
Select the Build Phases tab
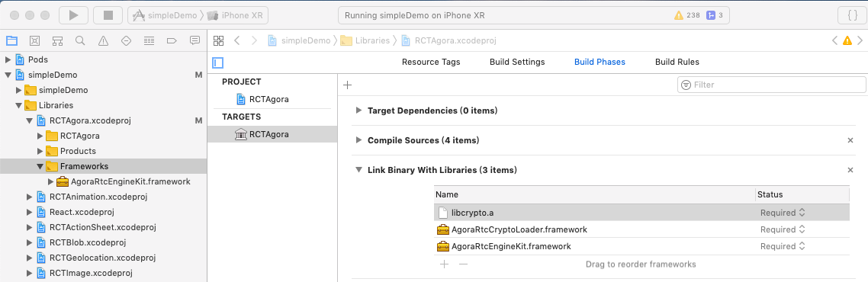tap(600, 62)
